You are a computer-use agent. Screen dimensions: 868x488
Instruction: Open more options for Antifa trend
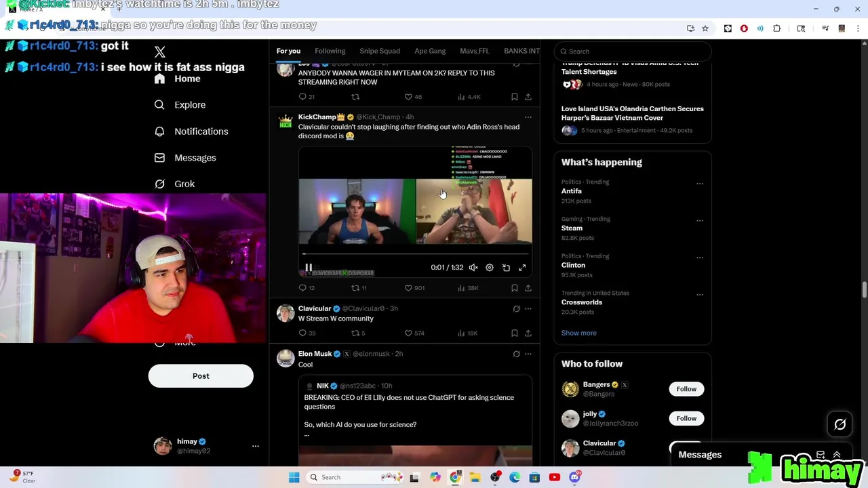coord(700,184)
